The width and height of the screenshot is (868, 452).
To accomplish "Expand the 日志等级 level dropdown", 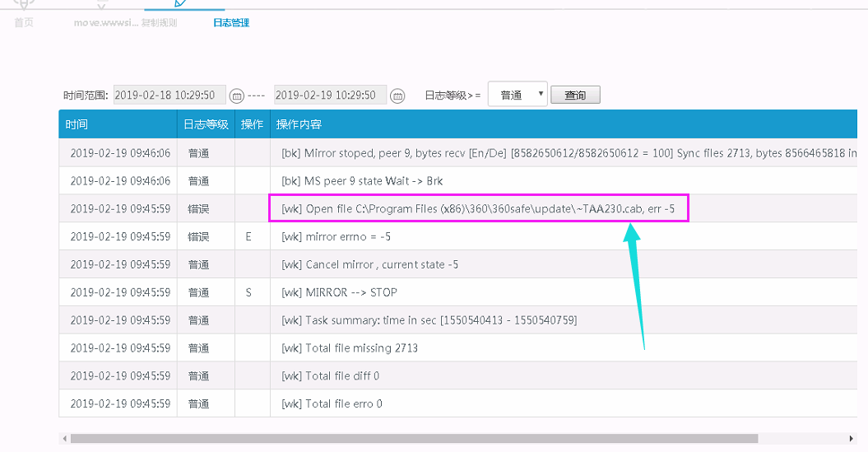I will (x=518, y=95).
